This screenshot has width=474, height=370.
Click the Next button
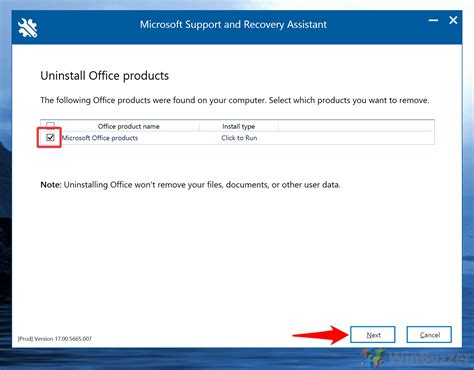click(373, 335)
